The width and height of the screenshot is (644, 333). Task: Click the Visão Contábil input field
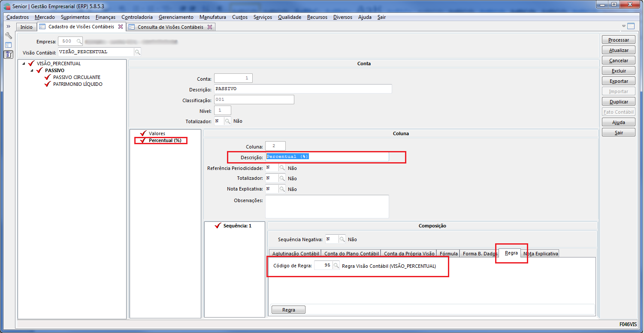click(x=96, y=52)
